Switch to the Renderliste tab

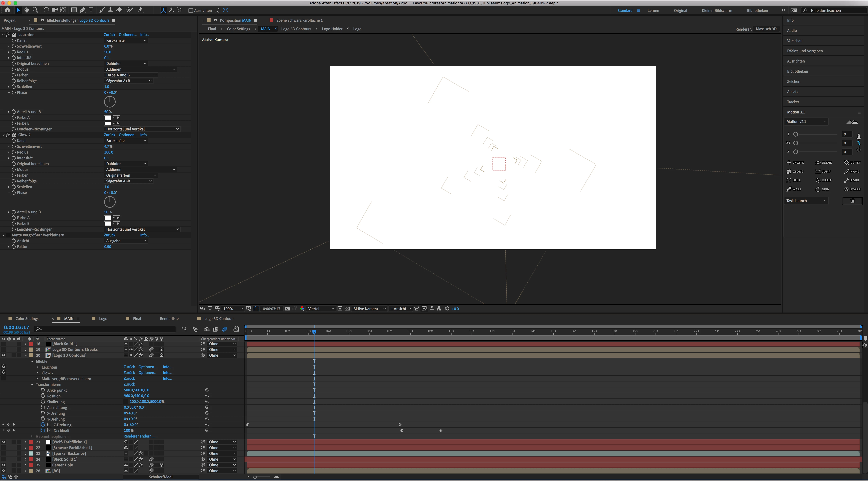click(x=169, y=318)
